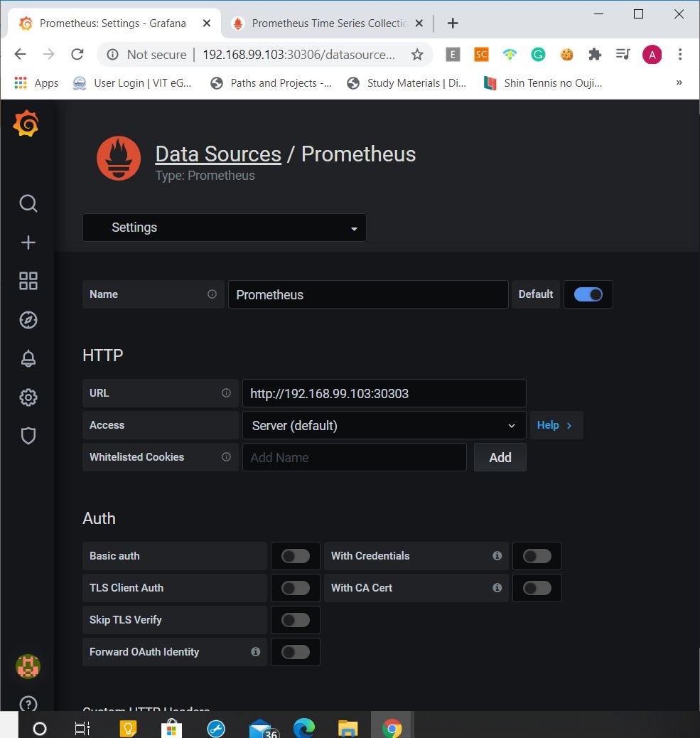Viewport: 700px width, 738px height.
Task: Open the media control playlist icon
Action: pyautogui.click(x=623, y=55)
